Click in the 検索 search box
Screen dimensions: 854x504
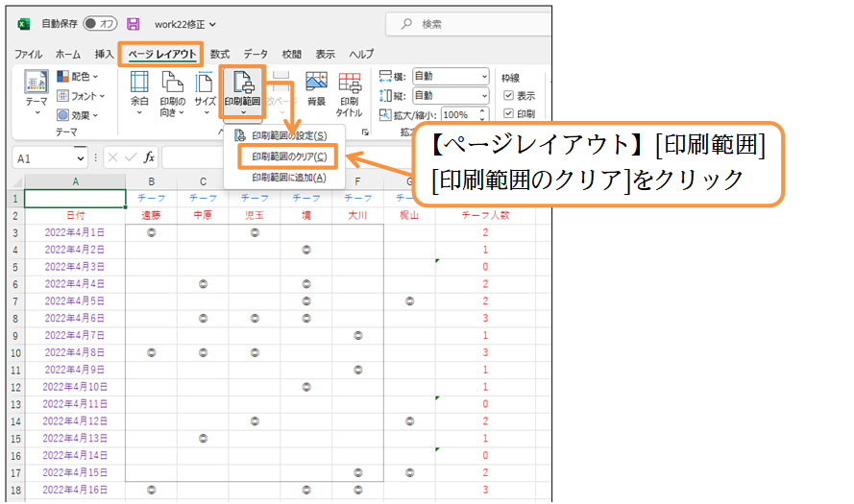[x=469, y=24]
